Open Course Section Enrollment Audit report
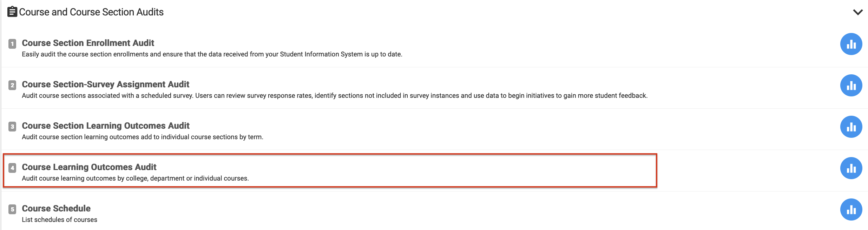 [88, 43]
